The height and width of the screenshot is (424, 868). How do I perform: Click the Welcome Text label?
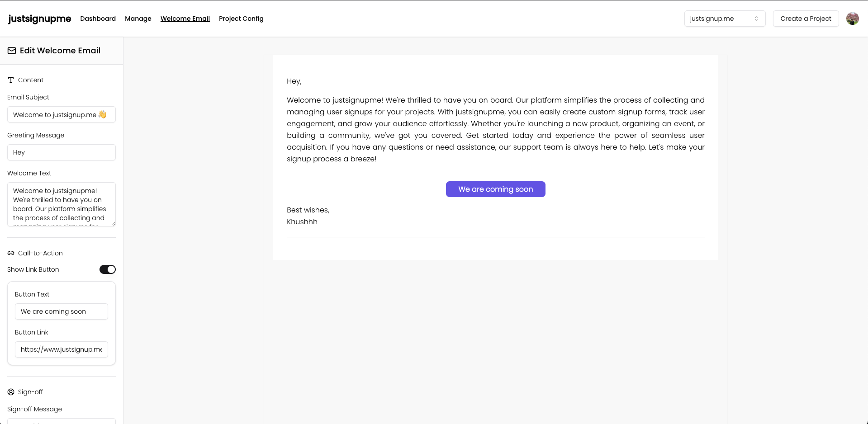29,173
